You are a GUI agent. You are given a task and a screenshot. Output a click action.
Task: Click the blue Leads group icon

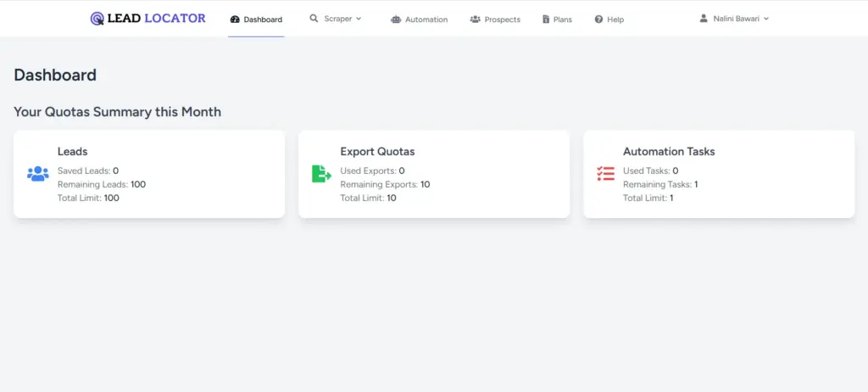click(37, 174)
